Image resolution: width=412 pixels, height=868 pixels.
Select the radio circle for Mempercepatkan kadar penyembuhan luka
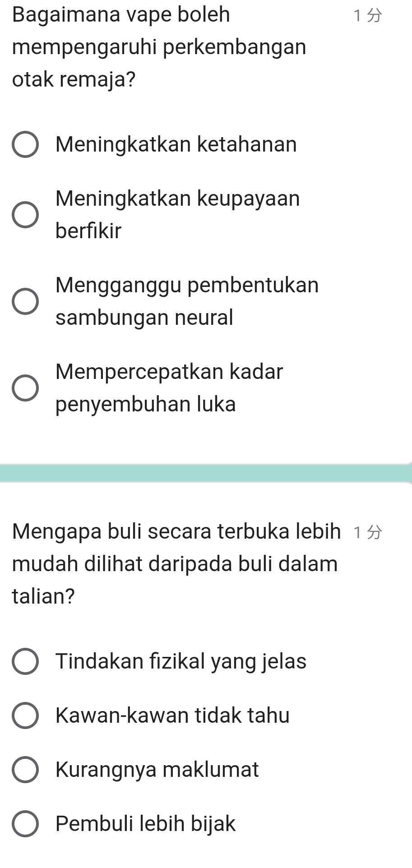25,388
